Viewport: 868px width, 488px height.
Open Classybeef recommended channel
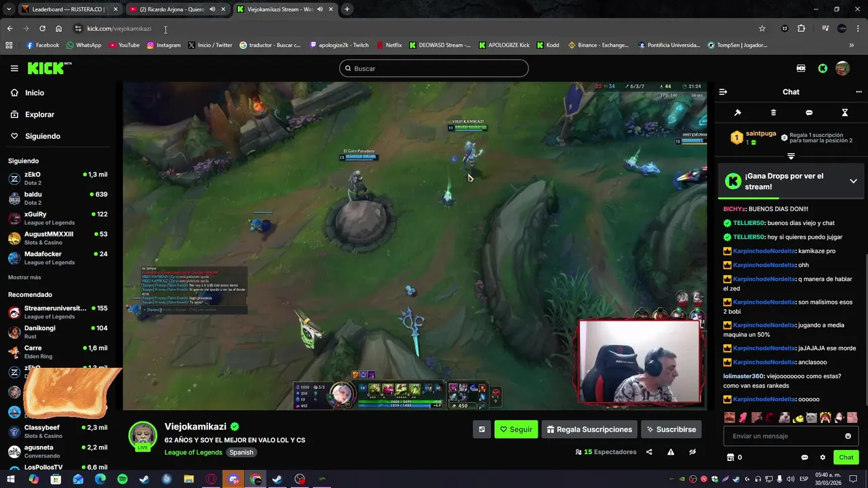tap(58, 432)
